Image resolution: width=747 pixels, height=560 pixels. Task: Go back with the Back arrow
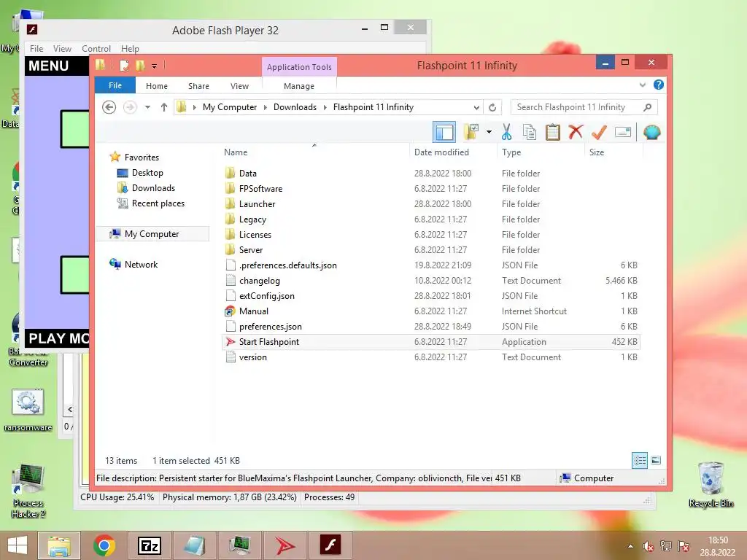click(109, 107)
